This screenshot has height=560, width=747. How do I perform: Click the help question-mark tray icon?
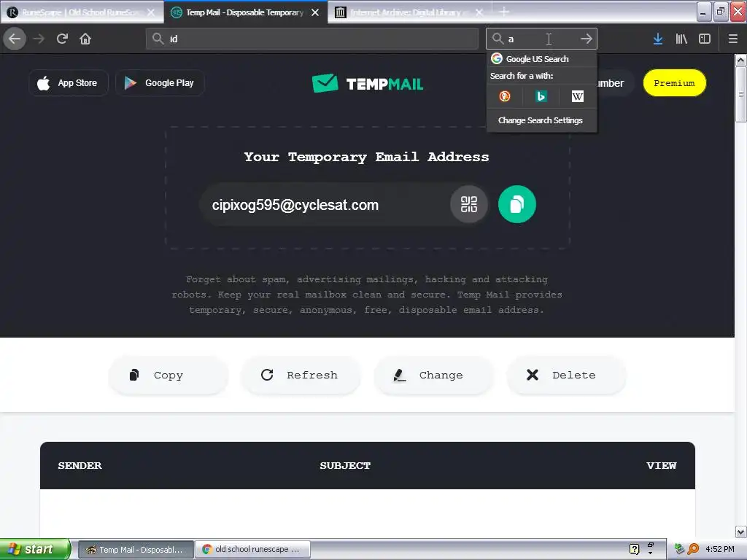pyautogui.click(x=634, y=549)
